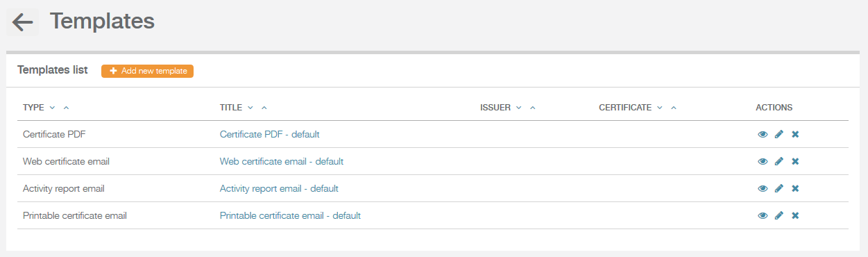Preview the Activity report email template

tap(763, 188)
